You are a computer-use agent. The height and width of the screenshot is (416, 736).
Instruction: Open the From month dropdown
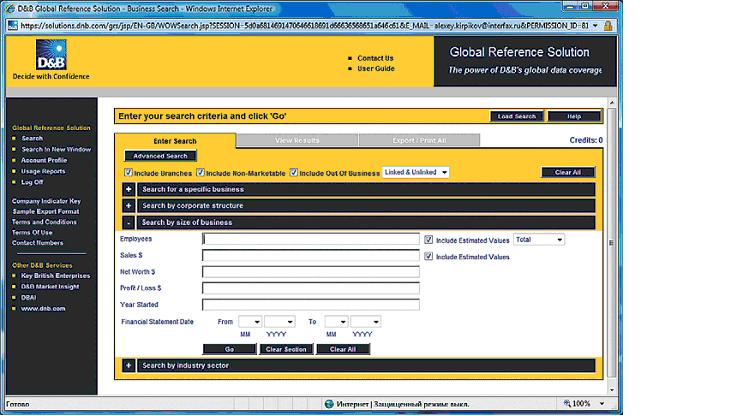(x=250, y=322)
